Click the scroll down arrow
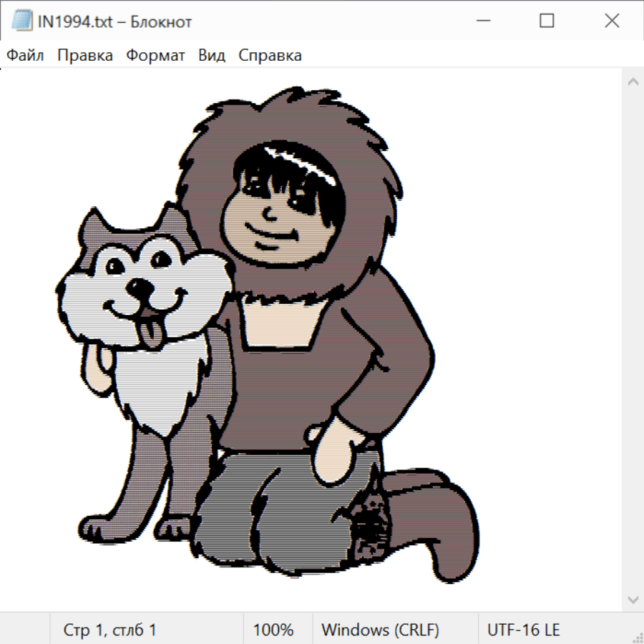The image size is (644, 644). pyautogui.click(x=633, y=598)
